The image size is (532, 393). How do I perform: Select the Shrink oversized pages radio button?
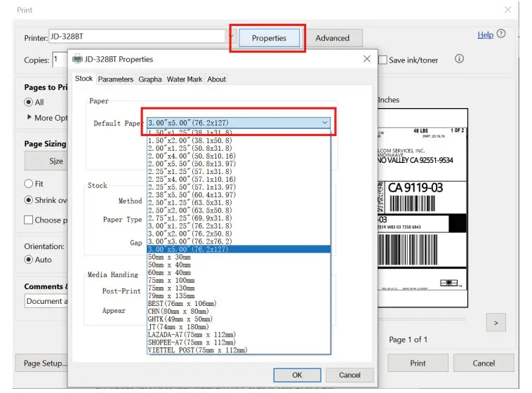pyautogui.click(x=29, y=200)
